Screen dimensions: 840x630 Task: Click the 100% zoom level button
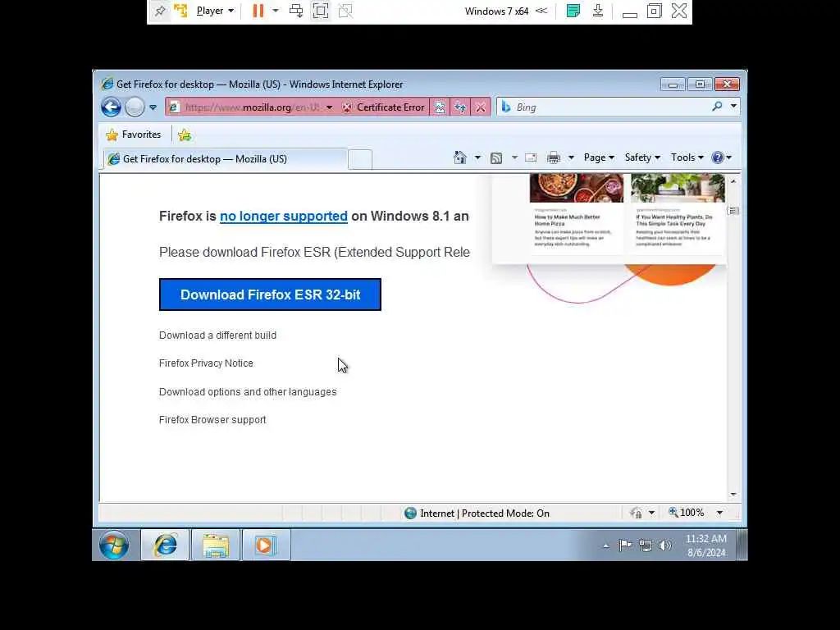[687, 513]
